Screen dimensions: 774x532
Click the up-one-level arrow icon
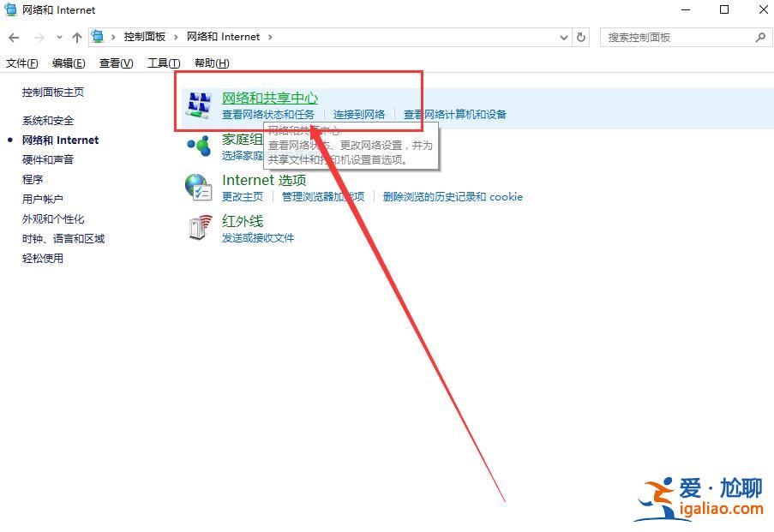(x=76, y=37)
